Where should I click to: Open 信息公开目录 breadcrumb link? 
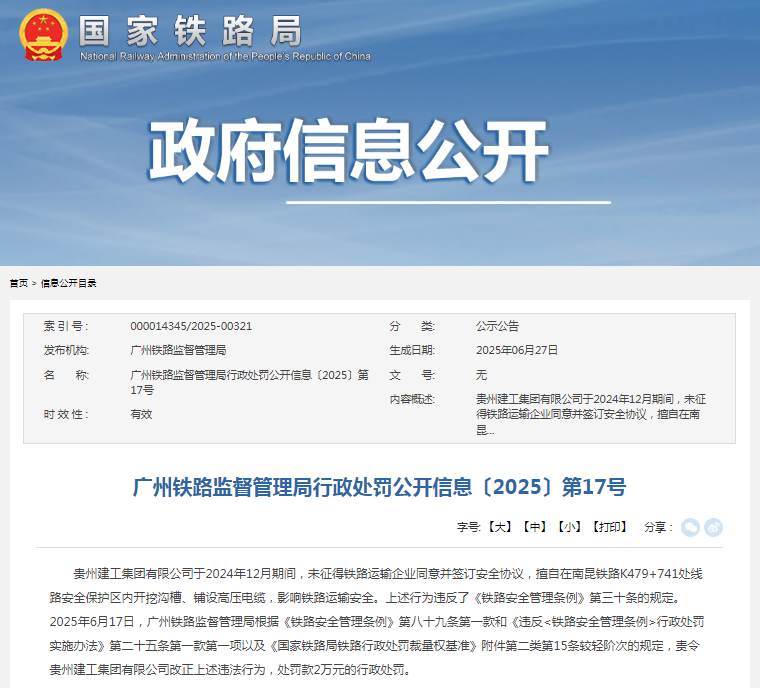69,284
